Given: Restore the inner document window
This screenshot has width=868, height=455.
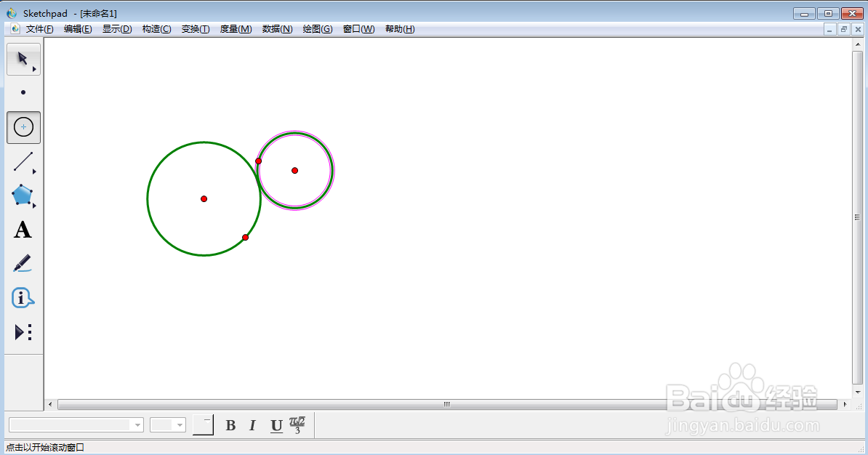Looking at the screenshot, I should (x=843, y=29).
